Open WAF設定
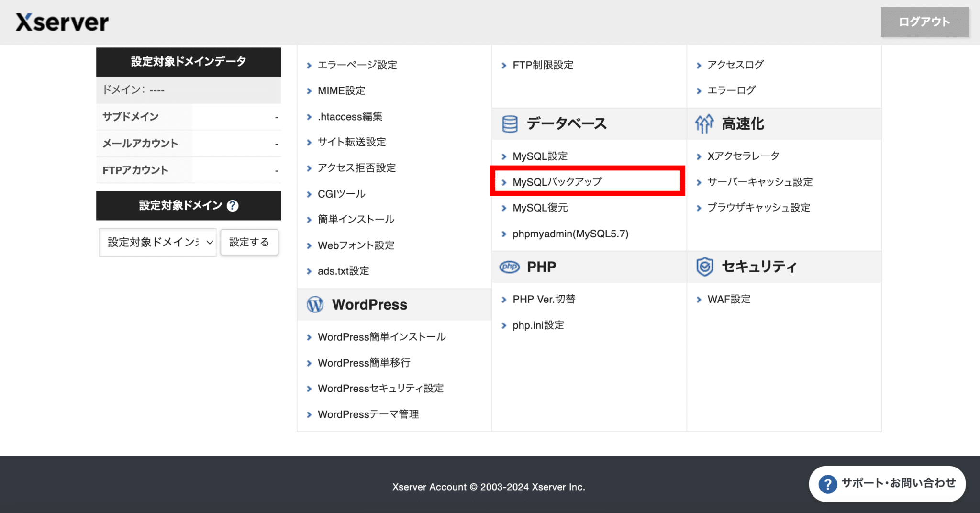Screen dimensions: 980x513 click(728, 299)
